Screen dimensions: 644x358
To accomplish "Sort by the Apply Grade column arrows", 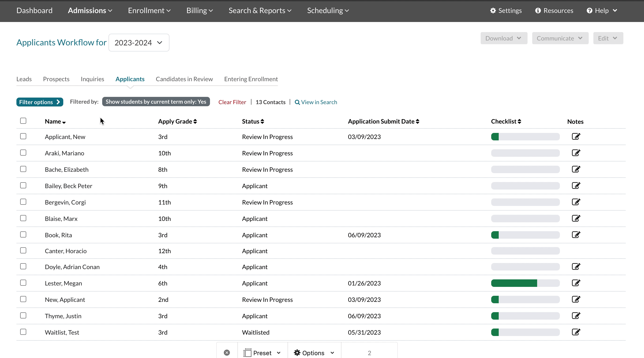I will (195, 122).
